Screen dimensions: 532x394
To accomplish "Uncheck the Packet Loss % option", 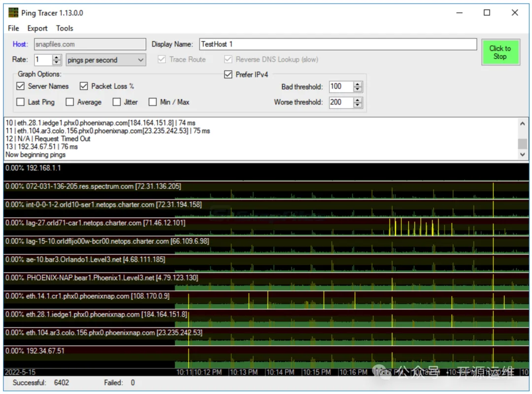I will pyautogui.click(x=84, y=86).
